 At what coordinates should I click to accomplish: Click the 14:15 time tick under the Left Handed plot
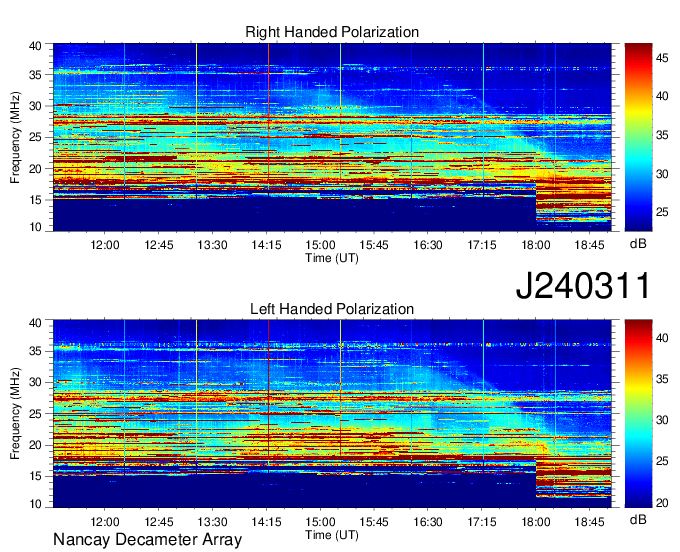pyautogui.click(x=266, y=522)
